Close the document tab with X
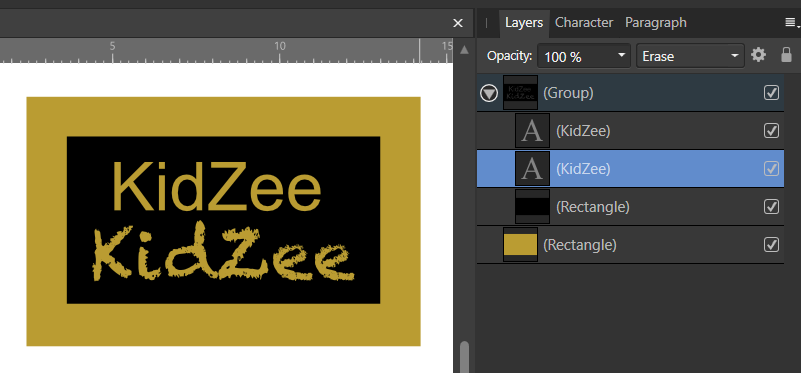This screenshot has width=801, height=373. [x=458, y=23]
